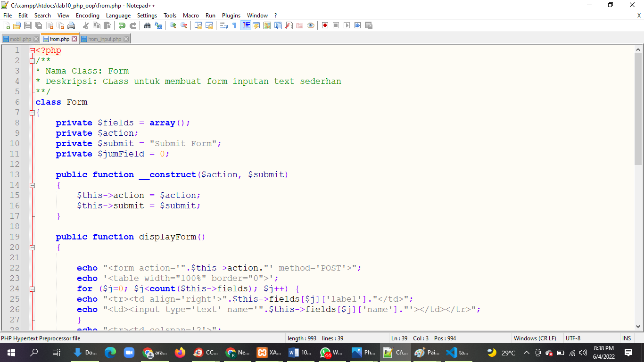644x362 pixels.
Task: Open the Language menu
Action: point(118,15)
